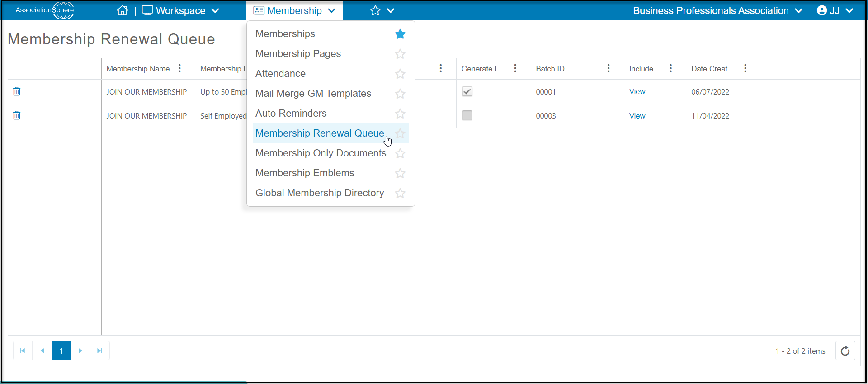This screenshot has width=868, height=384.
Task: Toggle favorite star for Global Membership Directory
Action: click(x=400, y=193)
